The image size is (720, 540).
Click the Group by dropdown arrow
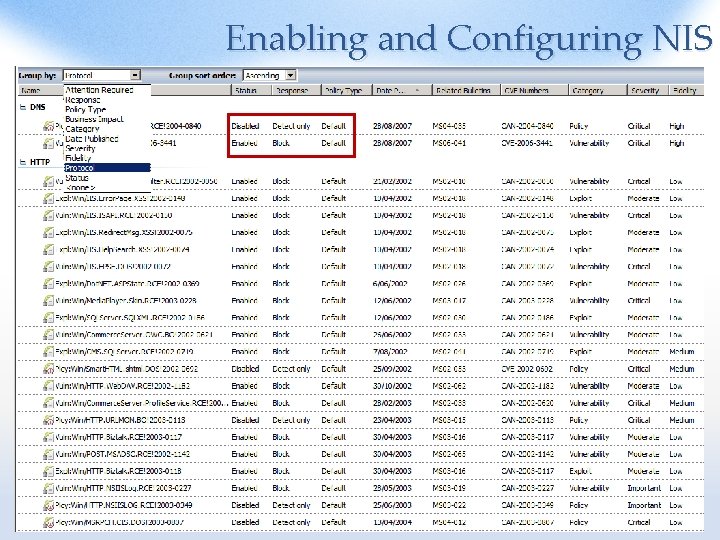click(135, 75)
